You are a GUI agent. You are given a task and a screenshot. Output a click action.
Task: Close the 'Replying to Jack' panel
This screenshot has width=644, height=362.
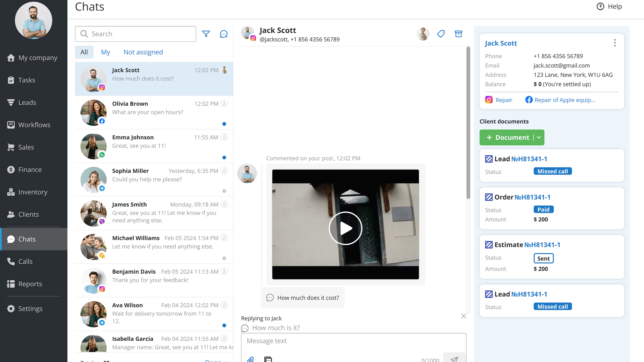click(x=464, y=316)
